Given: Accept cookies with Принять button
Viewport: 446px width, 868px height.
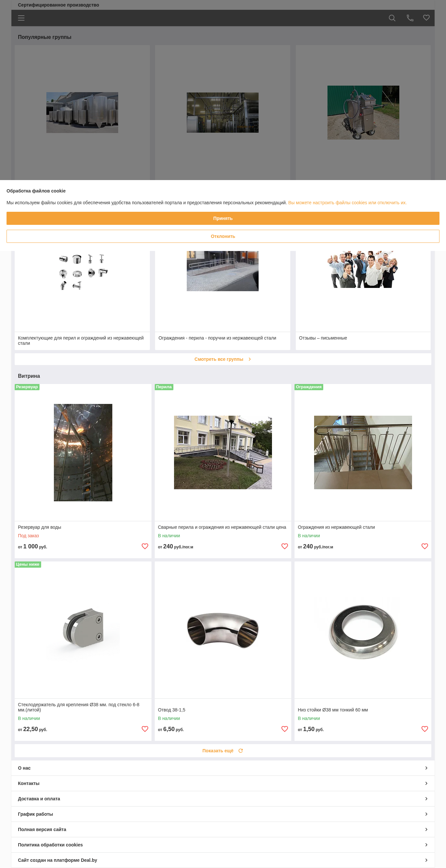Looking at the screenshot, I should (223, 218).
